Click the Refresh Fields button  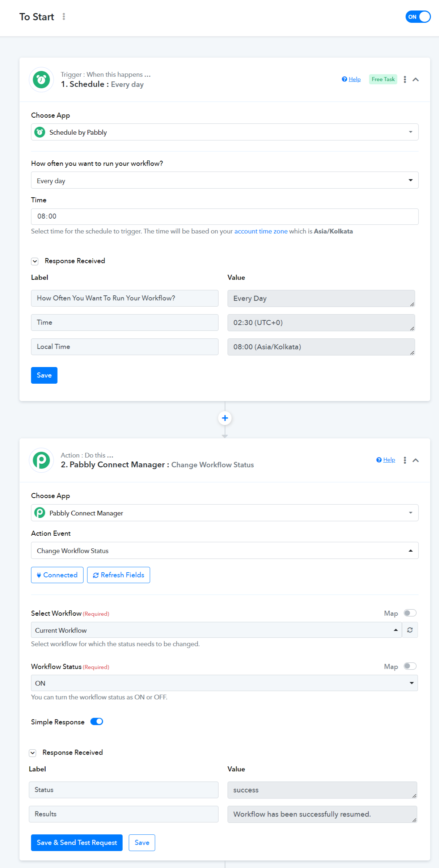point(119,575)
